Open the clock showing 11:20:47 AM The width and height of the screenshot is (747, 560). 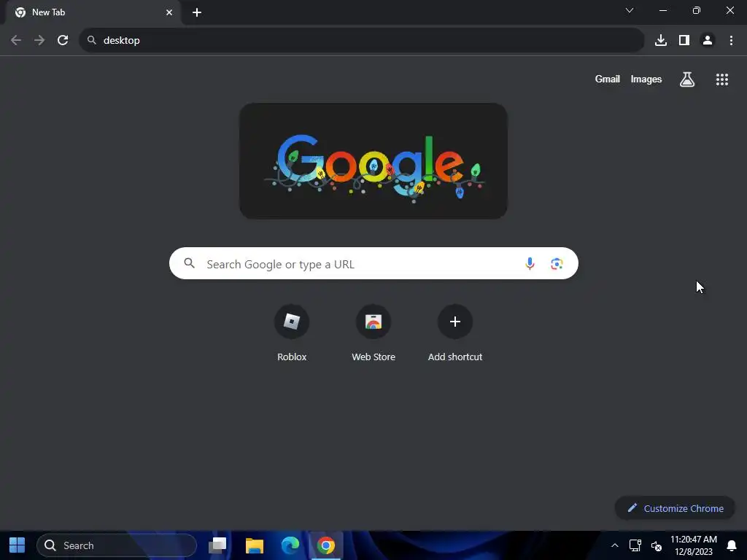pyautogui.click(x=694, y=545)
